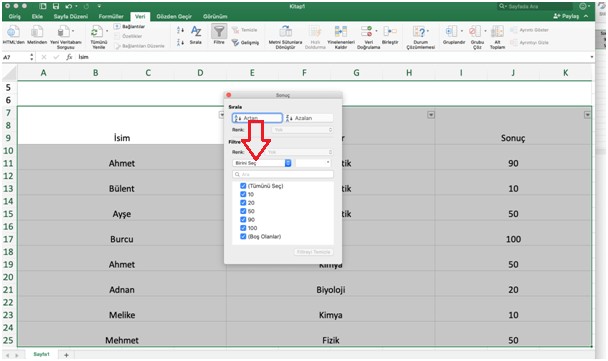The image size is (608, 361).
Task: Open Bağlantılar in the ribbon
Action: point(130,26)
